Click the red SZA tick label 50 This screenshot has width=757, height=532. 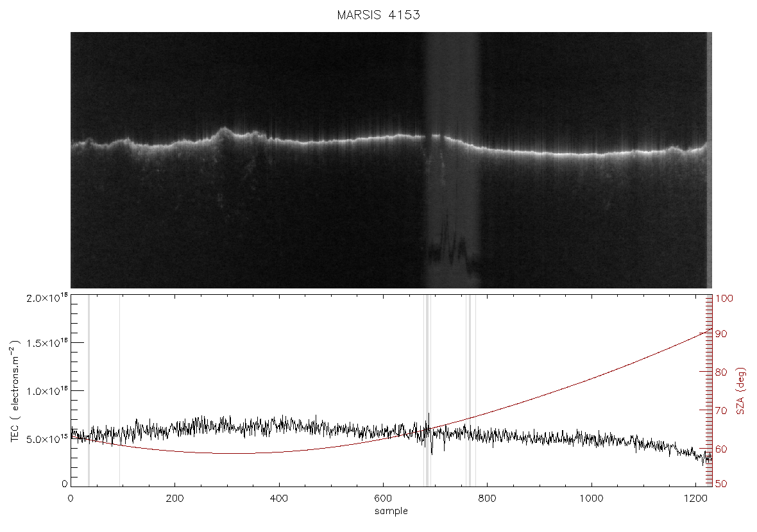coord(721,483)
